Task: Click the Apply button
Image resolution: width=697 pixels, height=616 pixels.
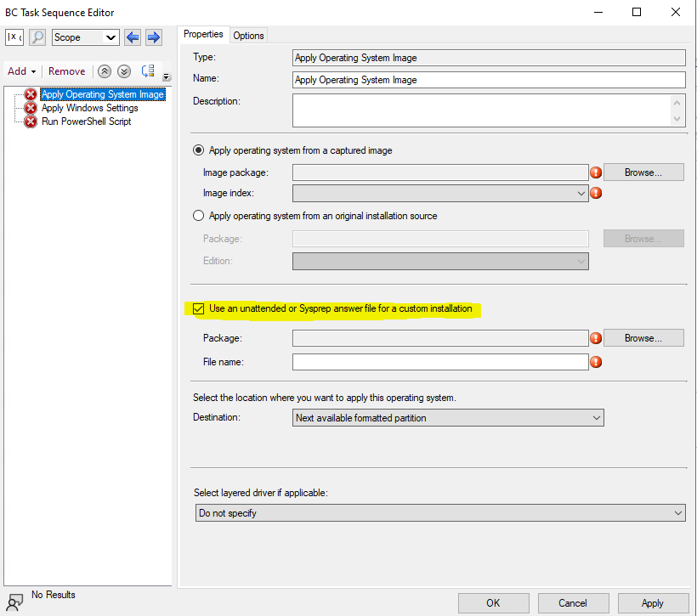Action: point(652,602)
